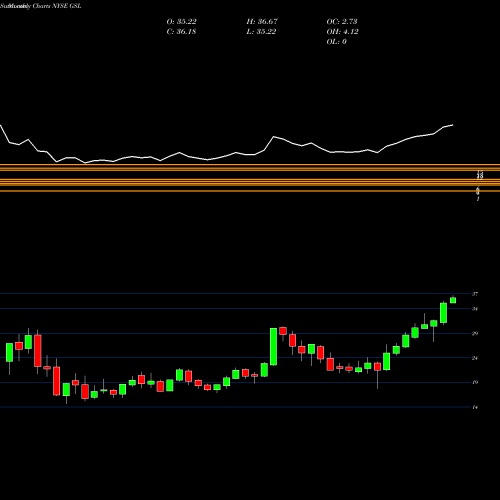The height and width of the screenshot is (500, 500).
Task: Click the price axis label '29'
Action: pos(475,333)
